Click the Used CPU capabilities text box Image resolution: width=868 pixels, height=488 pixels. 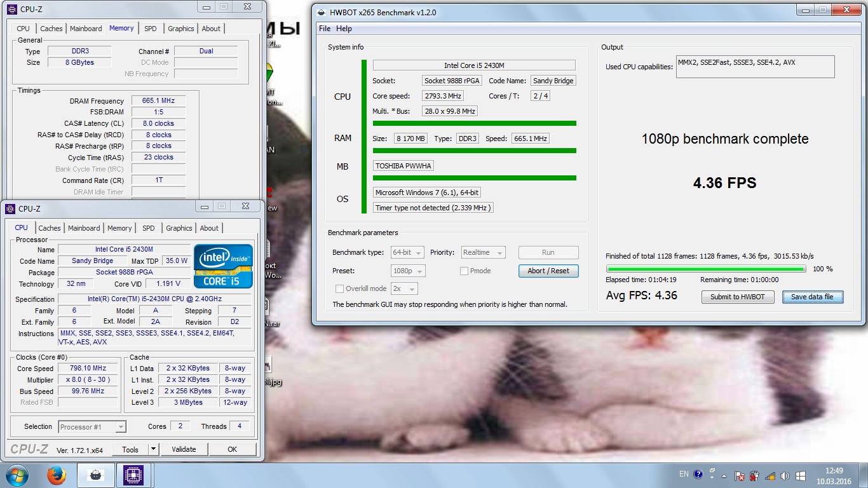[756, 67]
